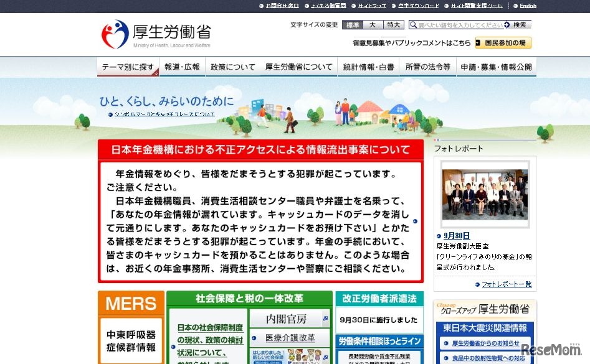590x364 pixels.
Task: Click the magnifying glass search icon
Action: (x=413, y=25)
